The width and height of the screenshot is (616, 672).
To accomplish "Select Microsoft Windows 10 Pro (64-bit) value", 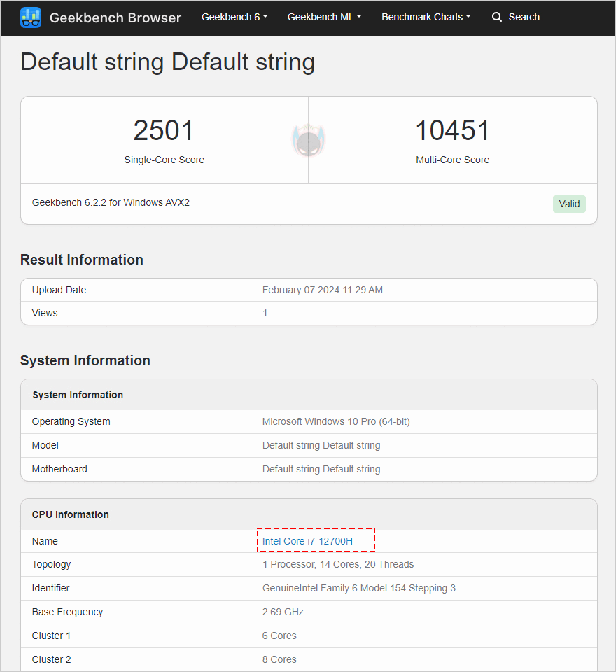I will (x=336, y=421).
